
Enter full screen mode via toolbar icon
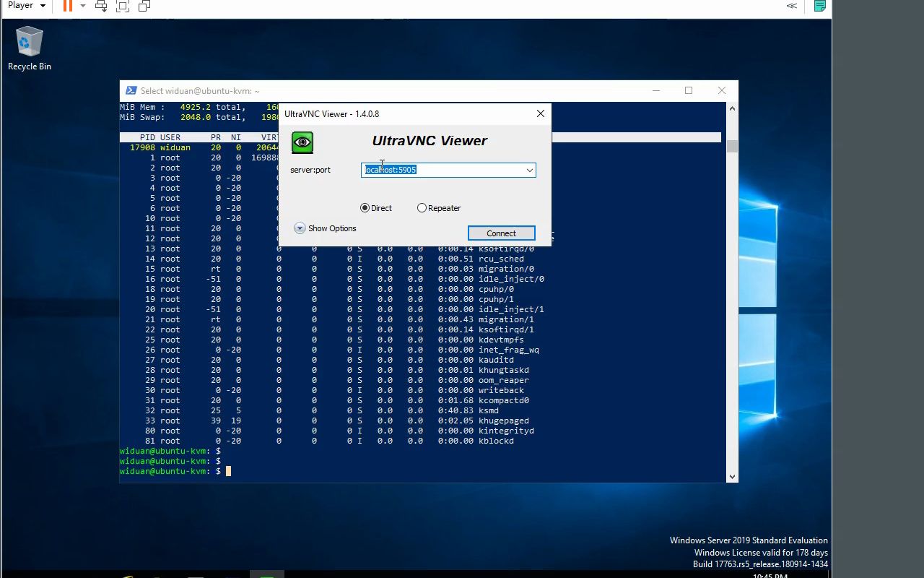pos(123,6)
